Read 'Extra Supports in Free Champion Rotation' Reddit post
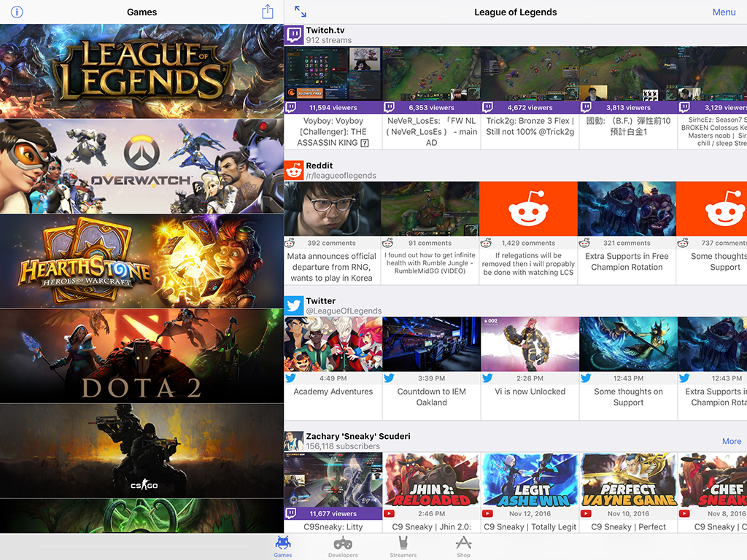This screenshot has height=560, width=747. (627, 262)
